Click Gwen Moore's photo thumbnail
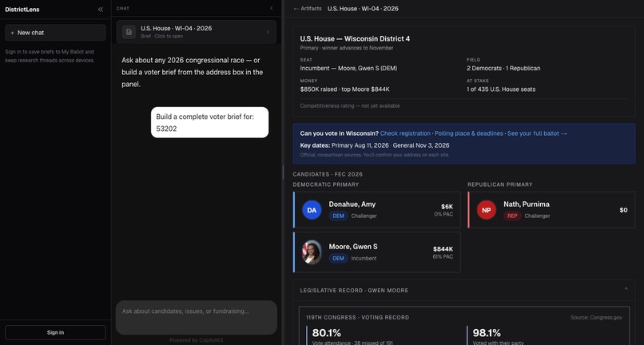Screen dimensions: 644x345 tap(312, 252)
